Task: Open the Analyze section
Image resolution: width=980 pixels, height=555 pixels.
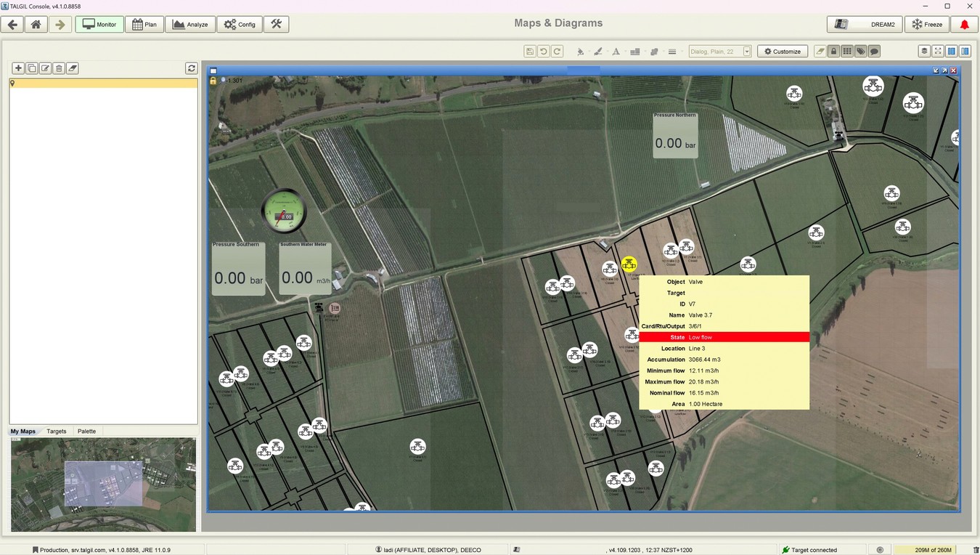Action: [189, 24]
